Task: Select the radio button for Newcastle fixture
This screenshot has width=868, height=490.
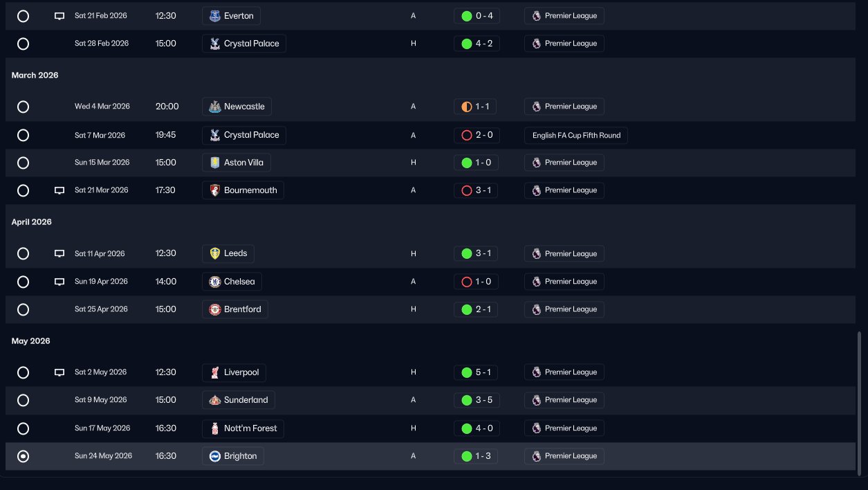Action: point(23,107)
